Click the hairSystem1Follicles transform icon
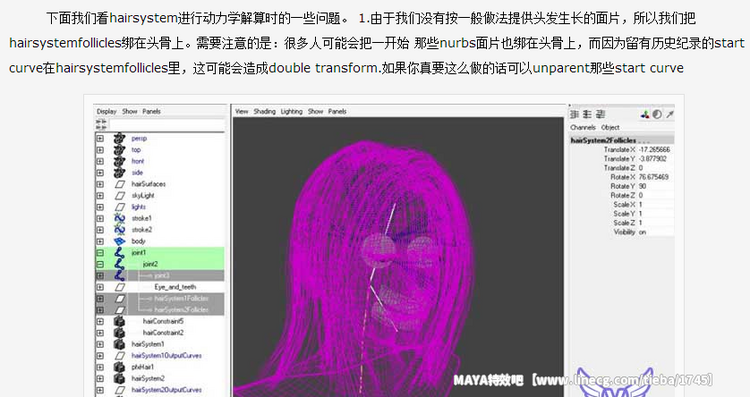The image size is (750, 397). (120, 298)
